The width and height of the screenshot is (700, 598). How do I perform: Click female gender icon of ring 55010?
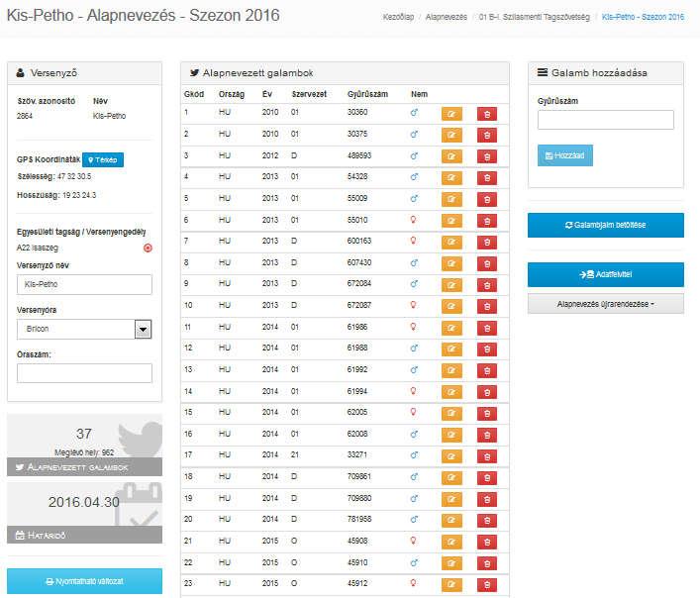pos(413,220)
